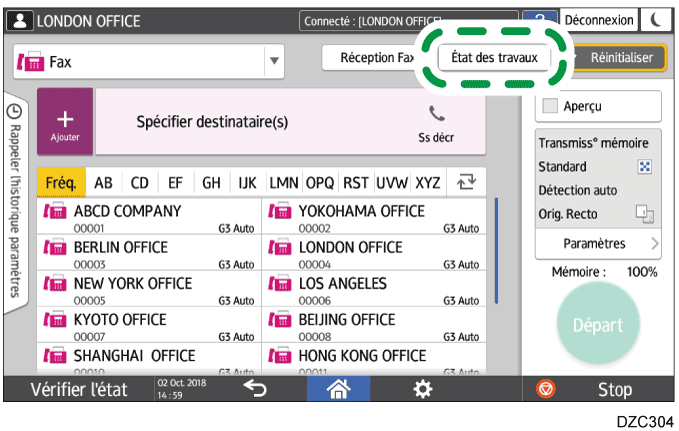
Task: Click the Ajouter plus icon
Action: click(x=65, y=121)
